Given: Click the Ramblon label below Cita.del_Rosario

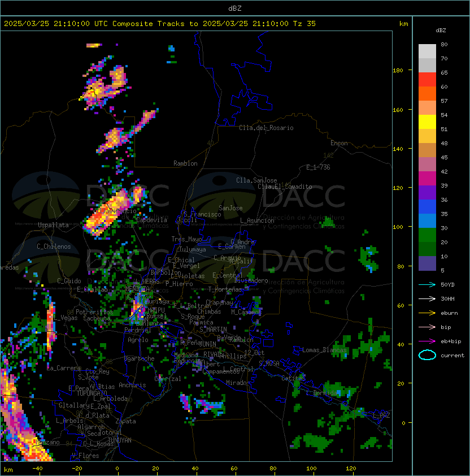Looking at the screenshot, I should [x=185, y=163].
